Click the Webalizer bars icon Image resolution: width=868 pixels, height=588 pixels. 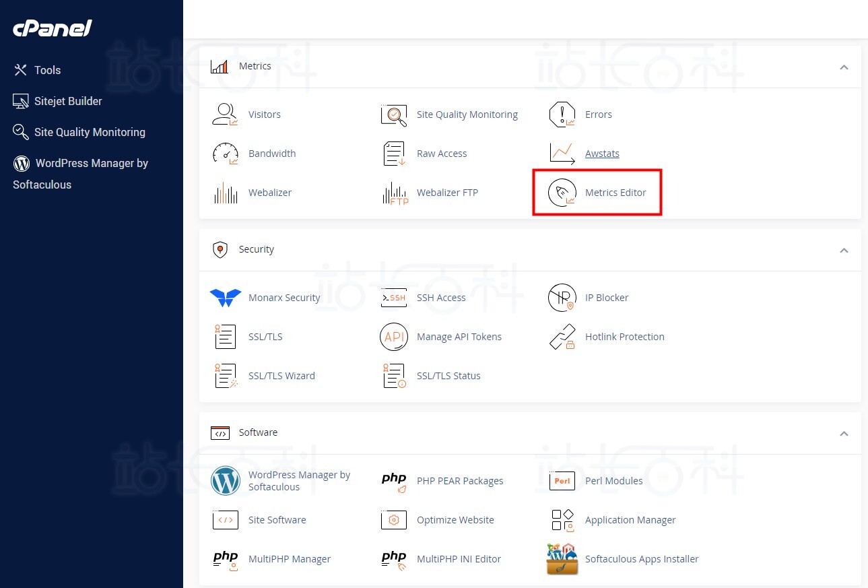pyautogui.click(x=225, y=193)
